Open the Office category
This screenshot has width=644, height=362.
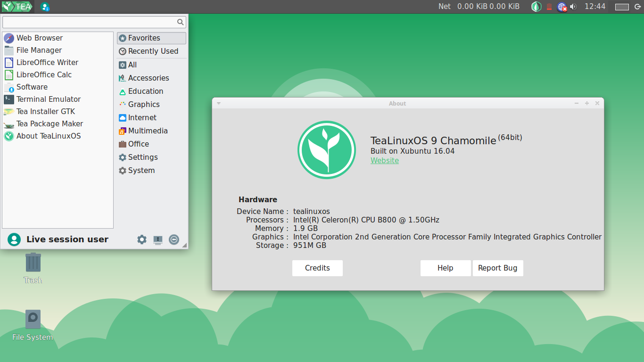coord(151,144)
